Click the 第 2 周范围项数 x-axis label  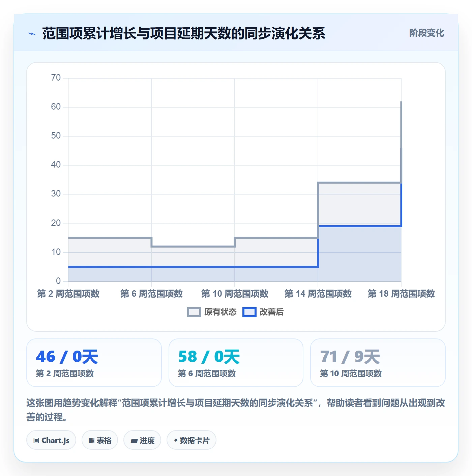pos(68,294)
